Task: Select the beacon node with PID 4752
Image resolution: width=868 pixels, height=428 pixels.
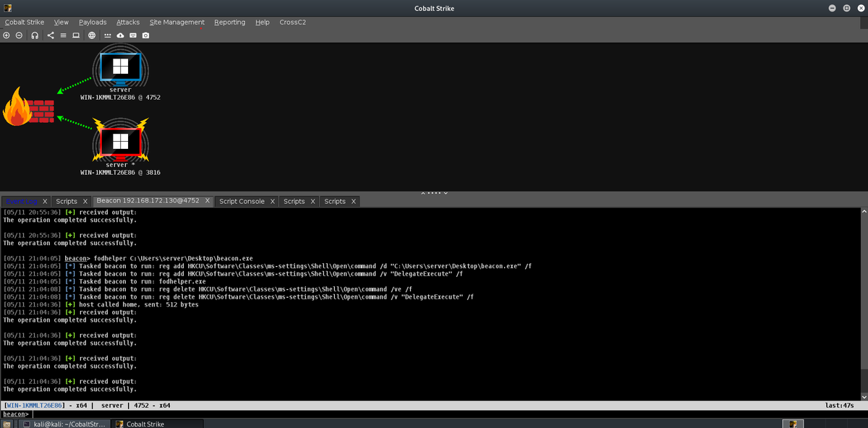Action: tap(120, 67)
